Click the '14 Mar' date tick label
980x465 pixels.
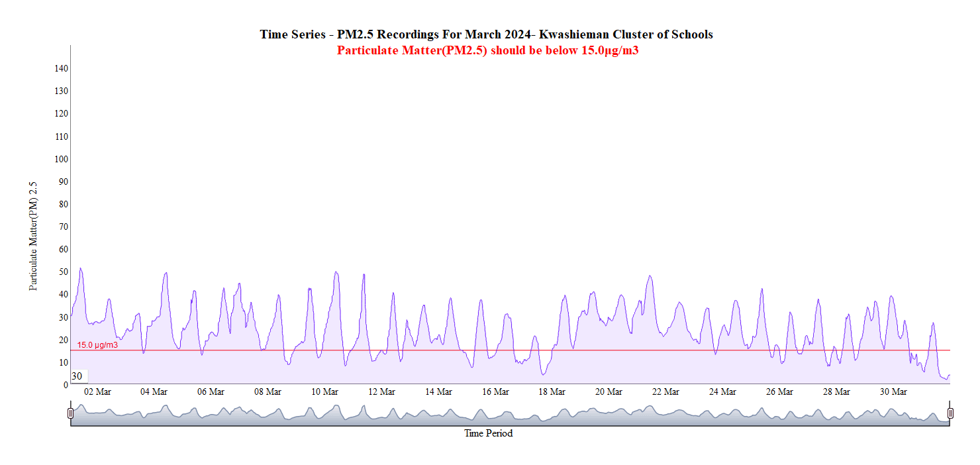point(438,392)
